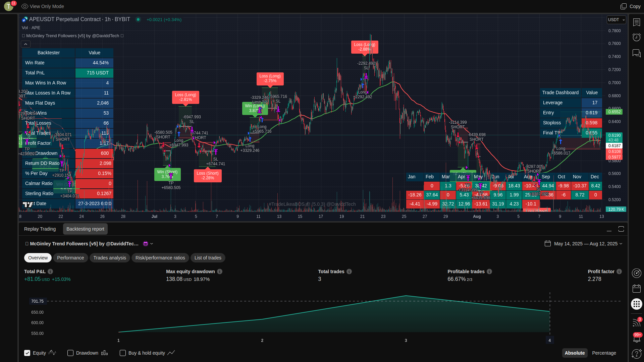Screen dimensions: 644x362
Task: Click the Copy chart button
Action: (631, 6)
